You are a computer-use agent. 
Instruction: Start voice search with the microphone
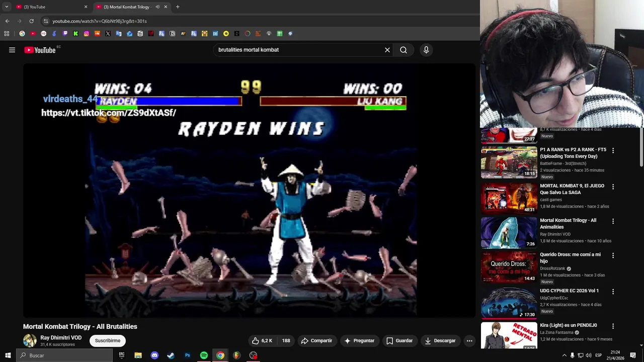coord(426,50)
